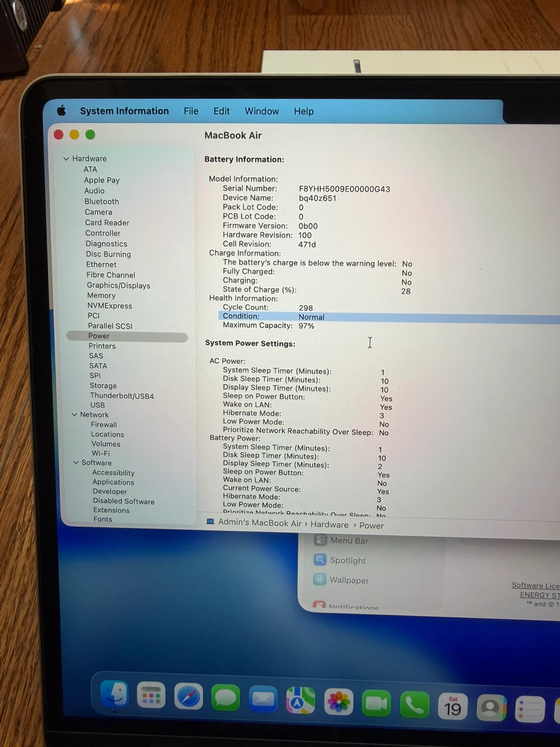Screen dimensions: 560x747
Task: Select Controller in the sidebar
Action: (103, 233)
